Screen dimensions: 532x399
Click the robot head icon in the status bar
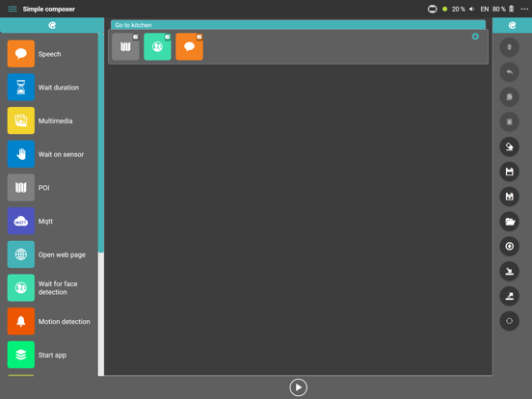point(432,9)
